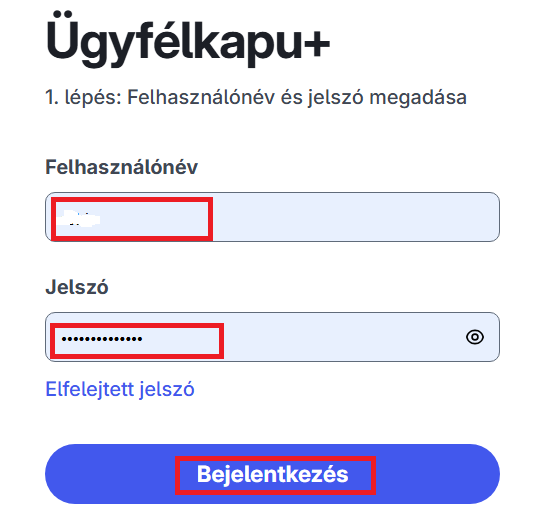Focus the Jelszó password field

(272, 337)
